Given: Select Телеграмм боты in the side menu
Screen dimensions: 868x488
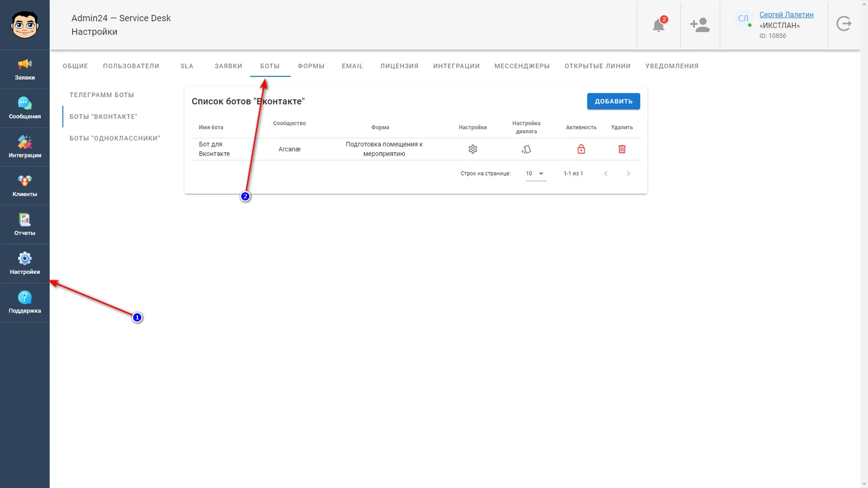Looking at the screenshot, I should [x=102, y=95].
